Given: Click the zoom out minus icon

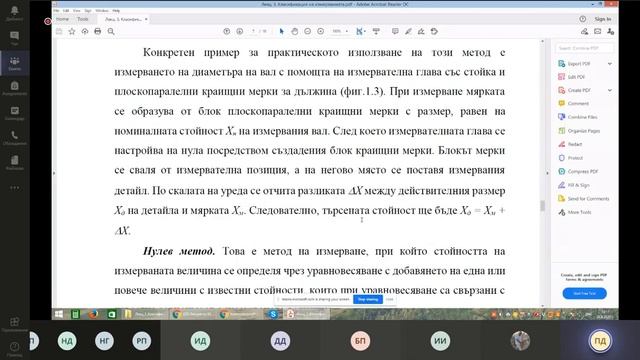Looking at the screenshot, I should tap(307, 31).
